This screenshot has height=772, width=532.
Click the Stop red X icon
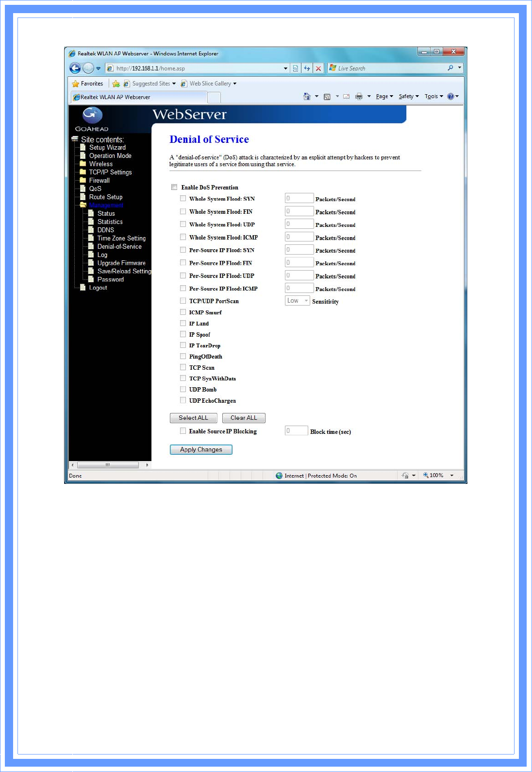pos(318,68)
